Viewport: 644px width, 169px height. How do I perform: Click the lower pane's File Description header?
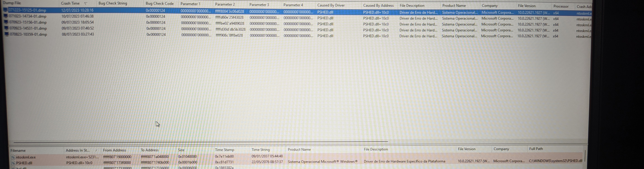(376, 149)
